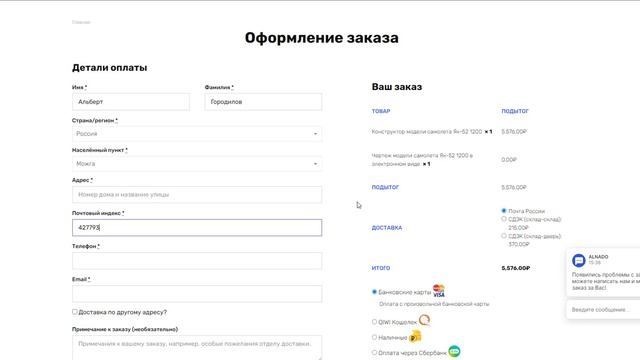Viewport: 640px width, 360px height.
Task: Choose QIWI Кошелек payment radio
Action: click(x=374, y=322)
